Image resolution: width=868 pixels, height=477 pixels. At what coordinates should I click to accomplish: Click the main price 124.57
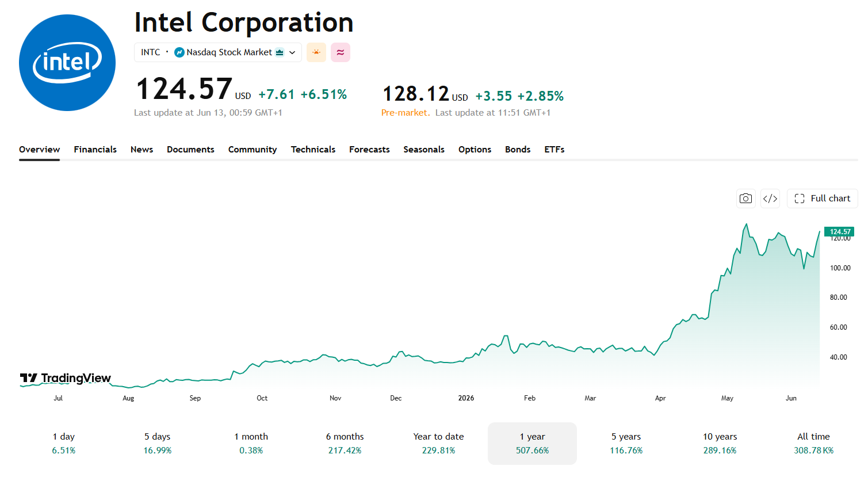184,89
